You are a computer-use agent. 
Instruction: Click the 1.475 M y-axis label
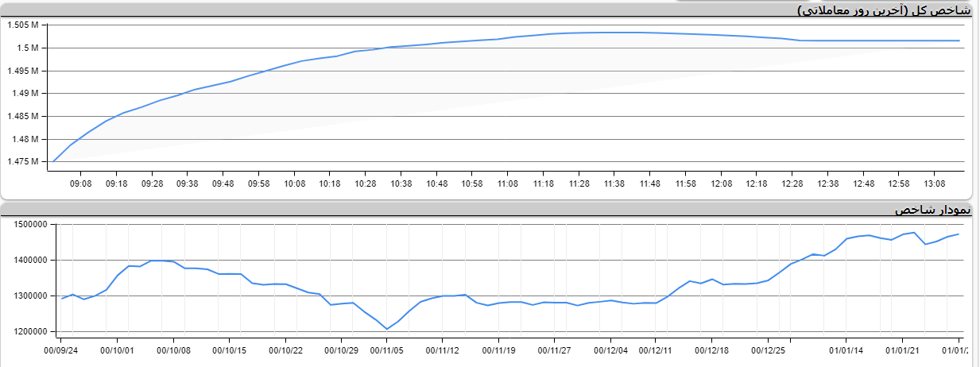23,162
